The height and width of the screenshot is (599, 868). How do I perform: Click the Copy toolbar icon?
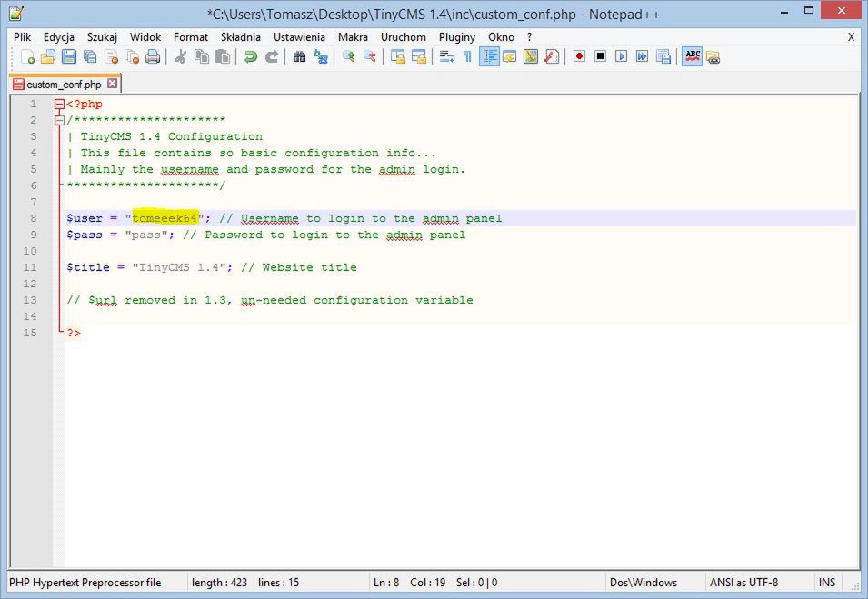(x=202, y=56)
